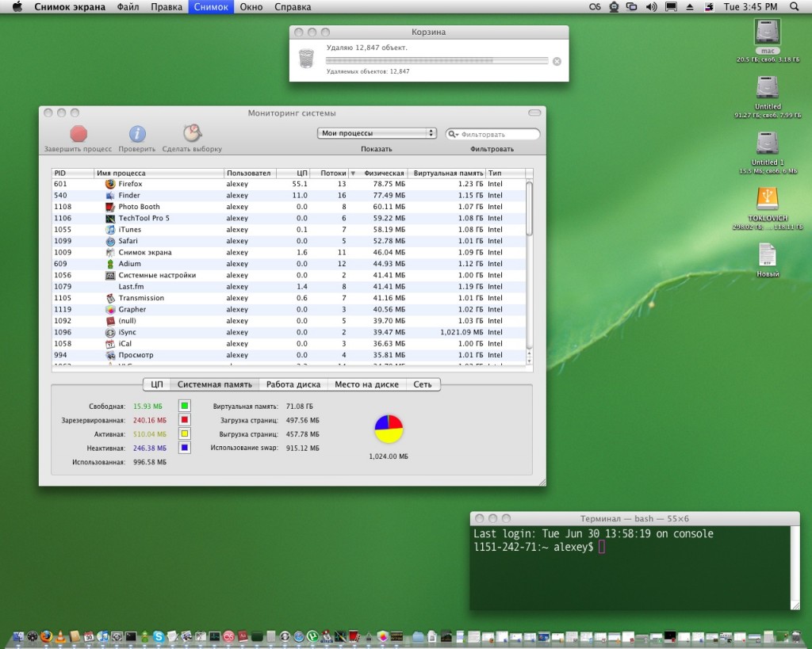Toggle the toolbar with the pill button
This screenshot has width=812, height=649.
click(x=534, y=113)
